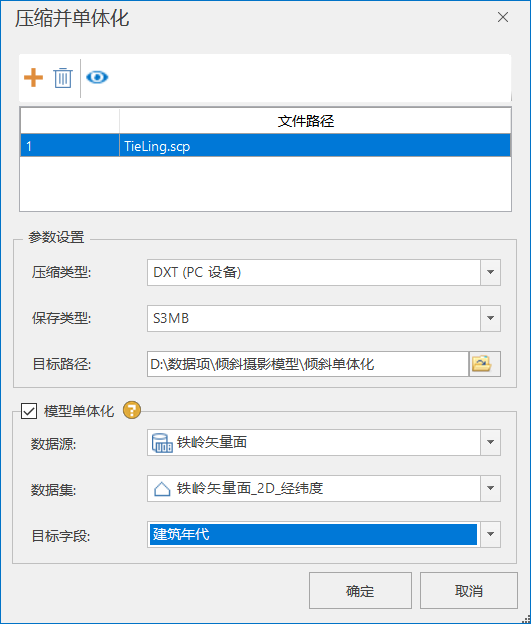Click the question mark help icon
The height and width of the screenshot is (624, 531).
click(x=132, y=410)
